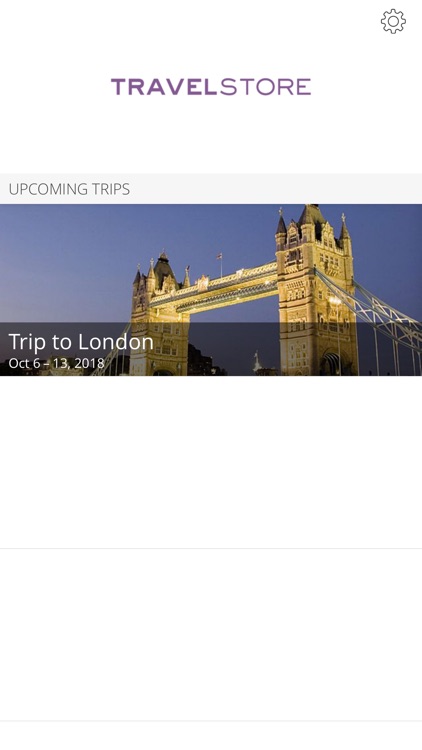Tap the TravelStore logo
Viewport: 422px width, 750px height.
211,87
